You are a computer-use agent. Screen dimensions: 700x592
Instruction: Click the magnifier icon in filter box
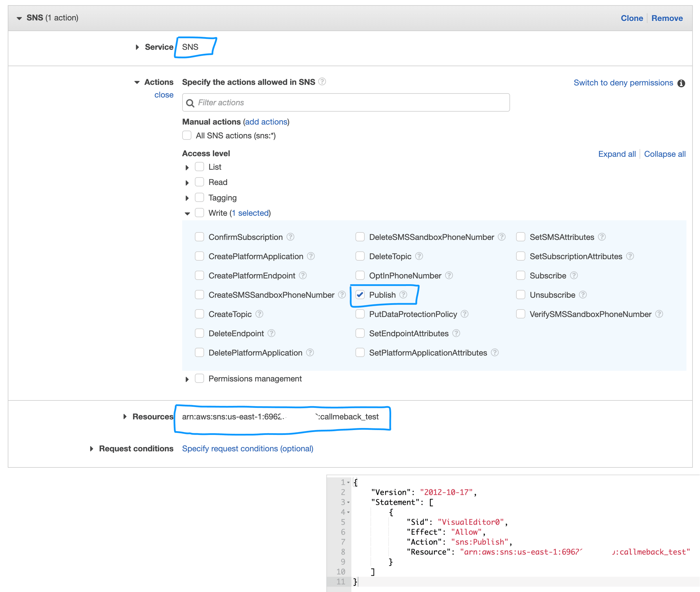point(190,103)
